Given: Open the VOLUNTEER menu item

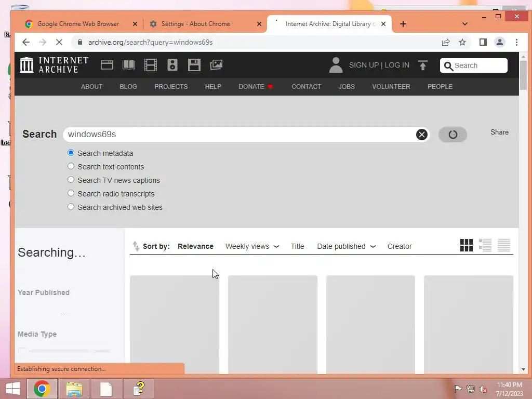Looking at the screenshot, I should click(391, 87).
